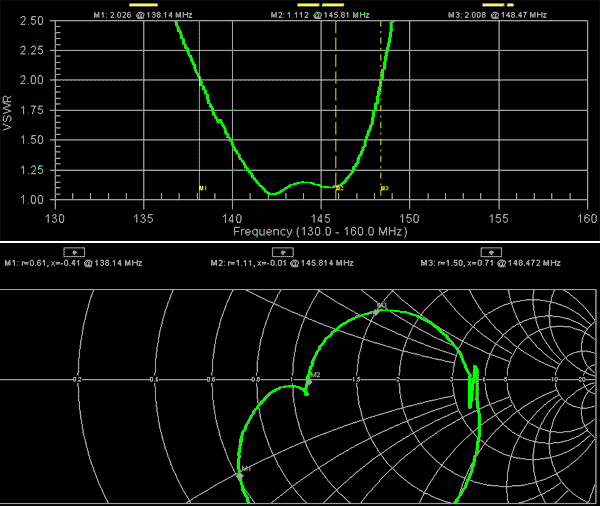Image resolution: width=600 pixels, height=506 pixels.
Task: Click the 155 frequency axis label
Action: (x=499, y=219)
